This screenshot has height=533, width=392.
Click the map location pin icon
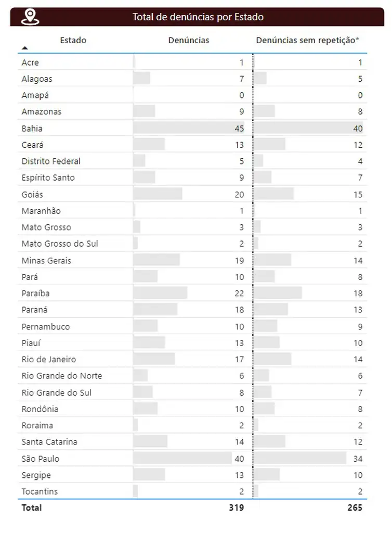[x=30, y=17]
